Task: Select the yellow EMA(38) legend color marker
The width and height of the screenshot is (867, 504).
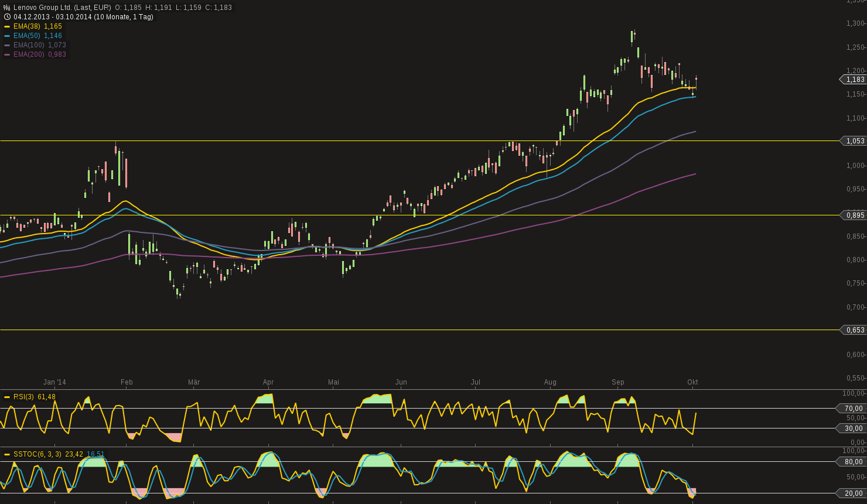Action: tap(7, 26)
